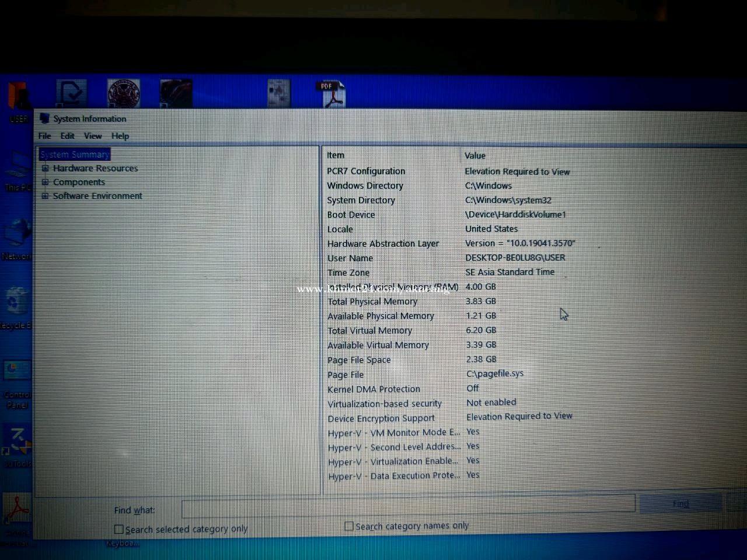This screenshot has height=560, width=747.
Task: Select the Time Zone item
Action: coord(348,272)
